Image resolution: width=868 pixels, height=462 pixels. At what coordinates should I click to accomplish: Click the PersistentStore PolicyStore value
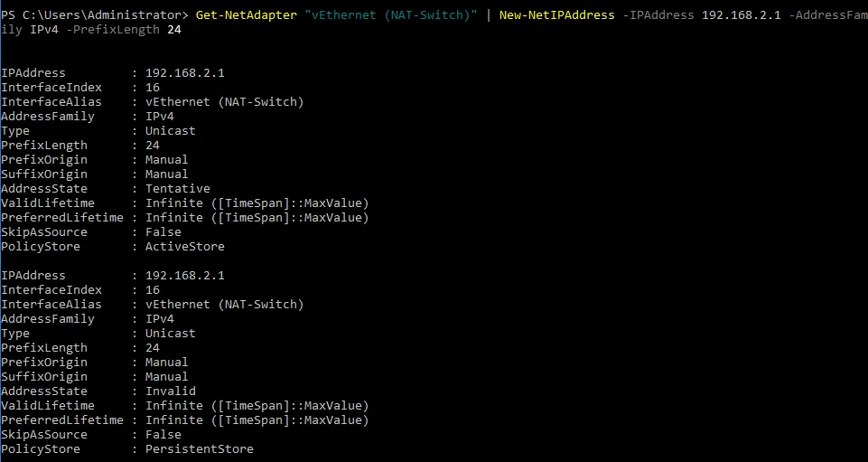[199, 449]
